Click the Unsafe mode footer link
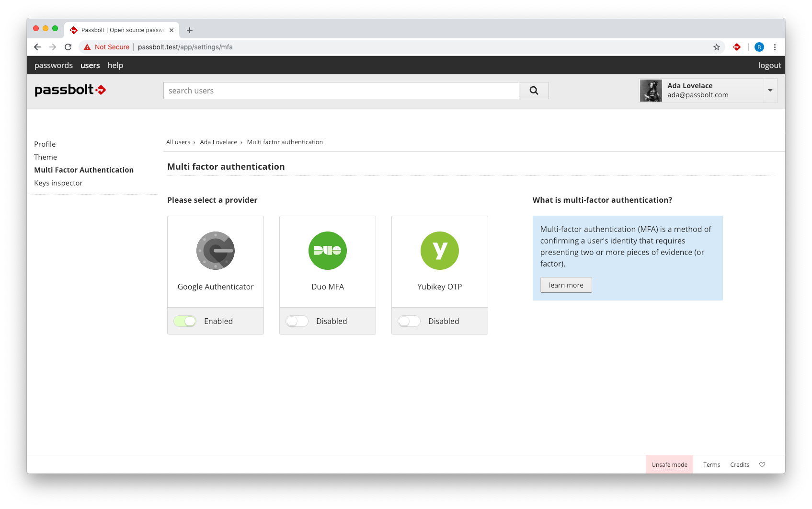The image size is (812, 509). coord(669,464)
